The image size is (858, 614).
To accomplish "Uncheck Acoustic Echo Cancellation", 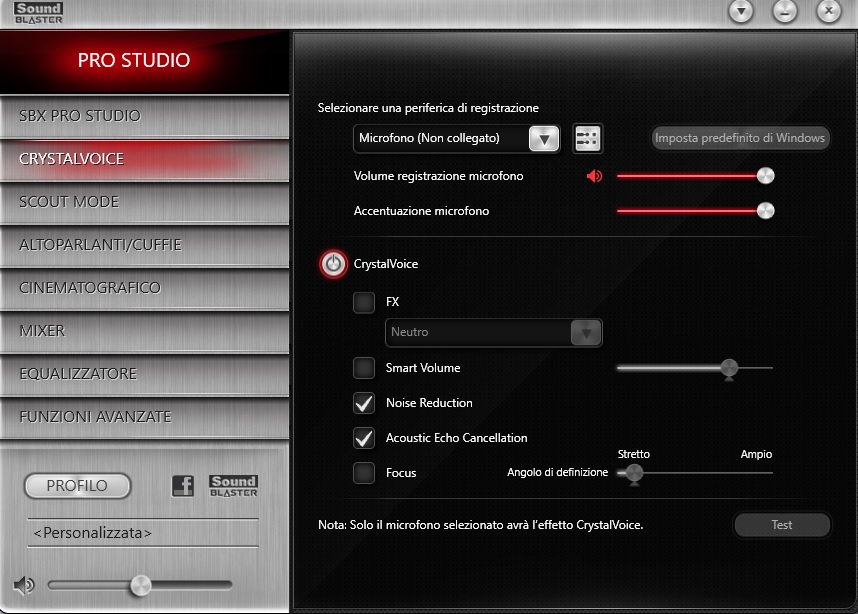I will click(364, 438).
